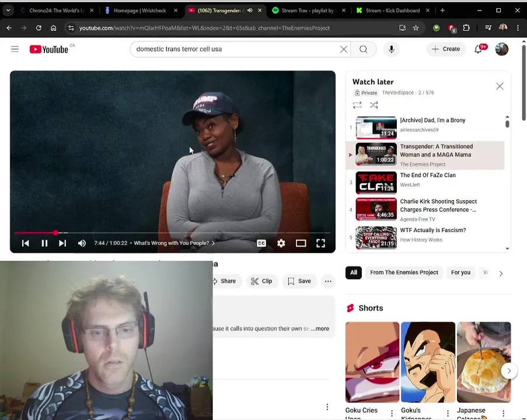Select 'Transgender: A Transitioned Woman' playlist item
The height and width of the screenshot is (420, 527).
[425, 155]
